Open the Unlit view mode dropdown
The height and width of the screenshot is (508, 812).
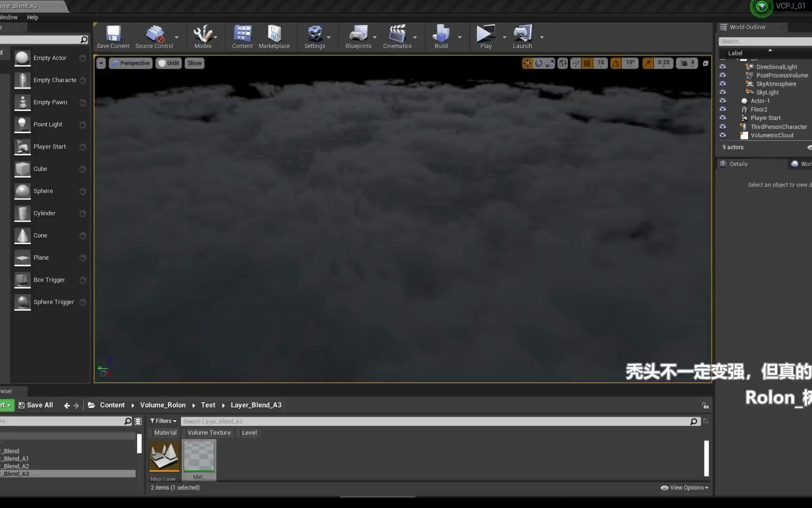168,63
